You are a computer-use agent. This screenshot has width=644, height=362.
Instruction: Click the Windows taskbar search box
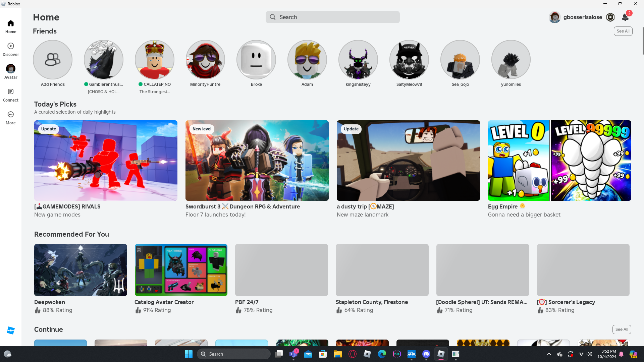(233, 354)
